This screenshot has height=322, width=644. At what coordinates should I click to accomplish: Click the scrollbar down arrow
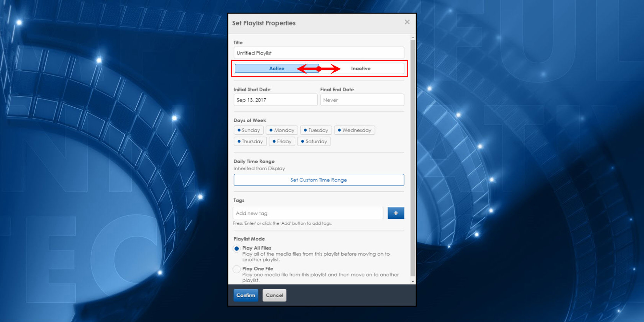(413, 281)
